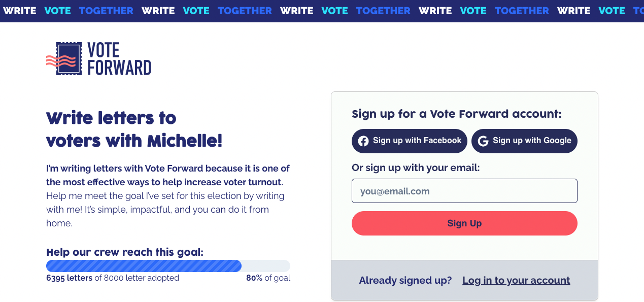The width and height of the screenshot is (644, 302).
Task: Click the VOTE FORWARD wordmark text
Action: [x=119, y=59]
